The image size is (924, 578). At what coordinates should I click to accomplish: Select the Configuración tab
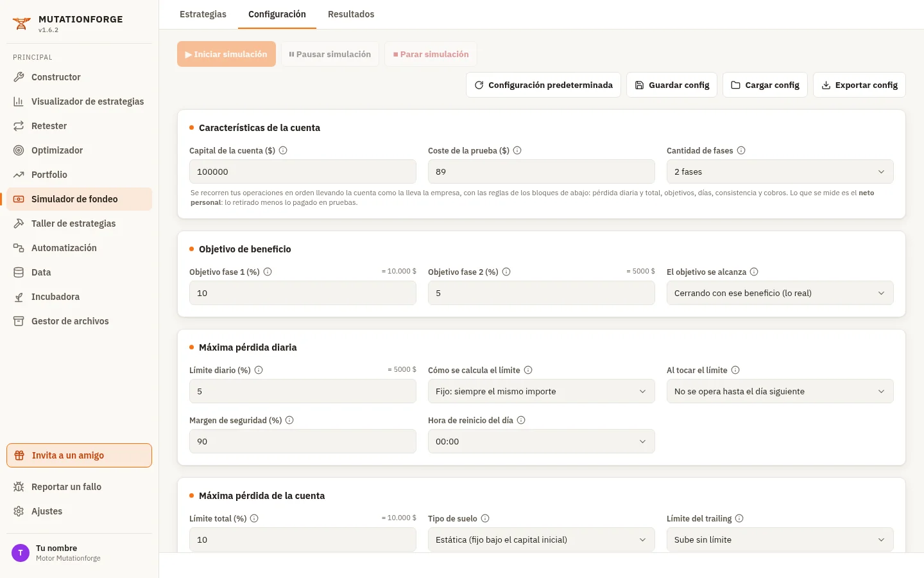pos(277,14)
